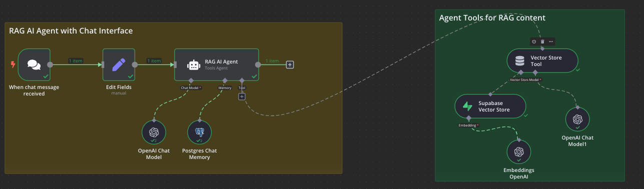Click the manual label under Edit Fields
Viewport: 644px width, 189px height.
[119, 93]
